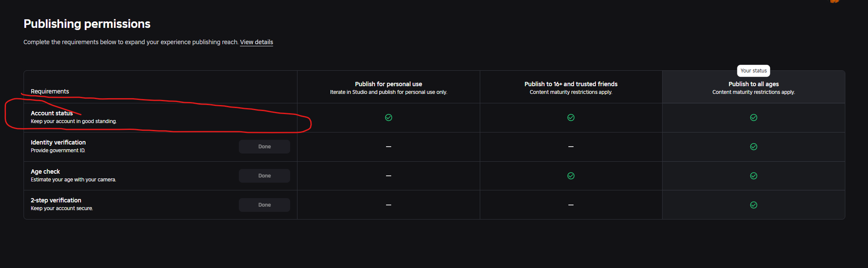Image resolution: width=868 pixels, height=268 pixels.
Task: Click the Your status badge
Action: (754, 71)
